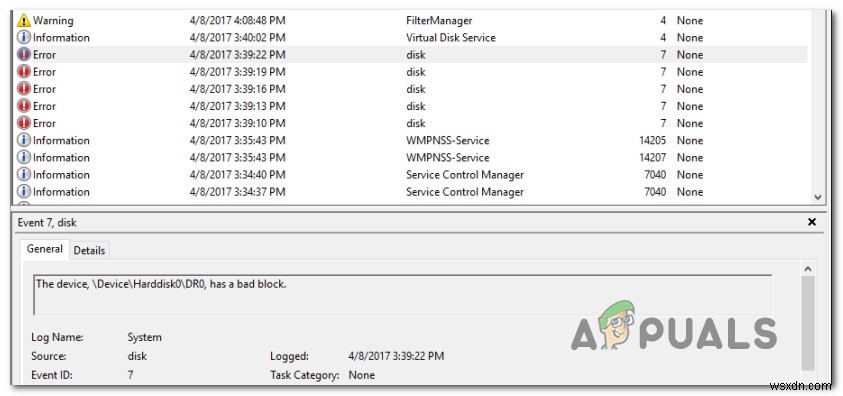The width and height of the screenshot is (843, 396).
Task: Click Error icon on 3:39:10 PM row
Action: 24,124
